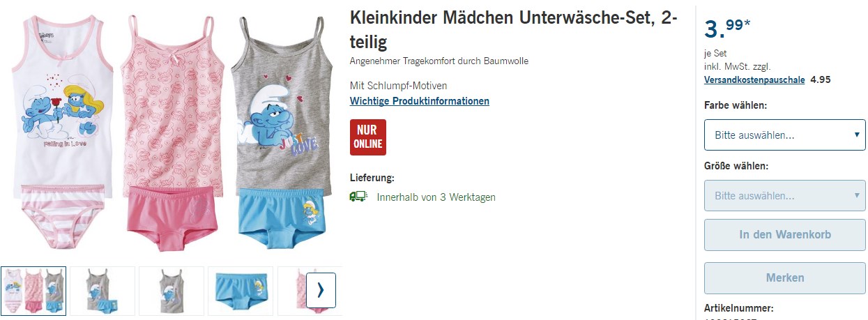Click the Merken button
The height and width of the screenshot is (320, 868).
pos(785,277)
